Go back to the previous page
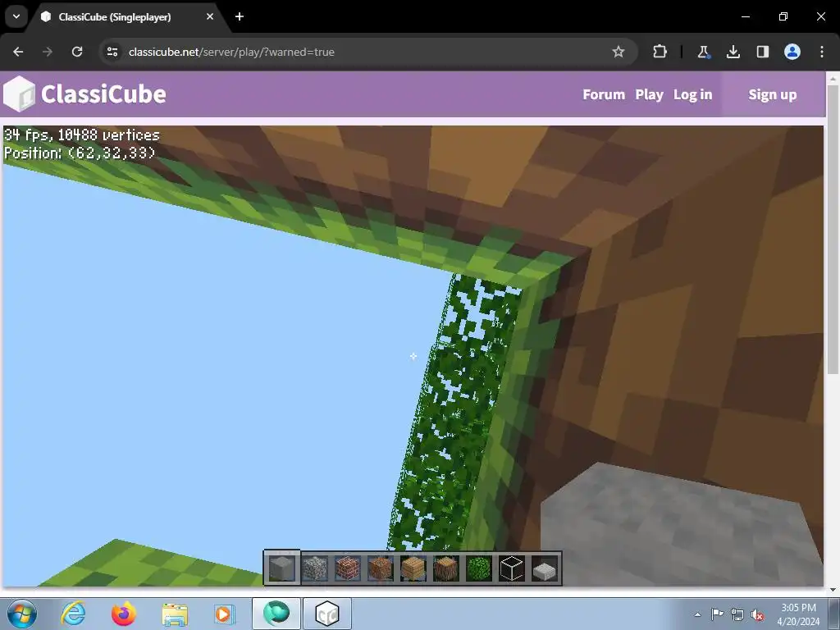 point(18,52)
